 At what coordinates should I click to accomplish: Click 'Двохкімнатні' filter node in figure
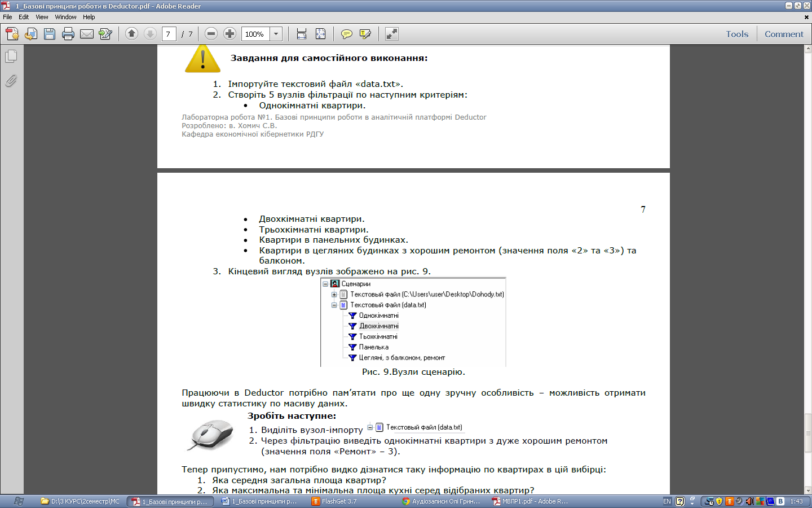click(x=378, y=326)
